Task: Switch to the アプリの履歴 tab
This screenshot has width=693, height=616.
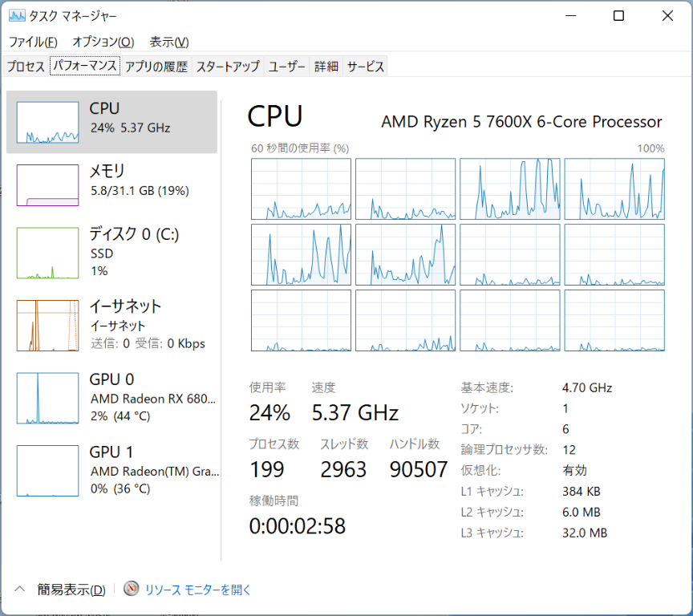Action: click(156, 67)
